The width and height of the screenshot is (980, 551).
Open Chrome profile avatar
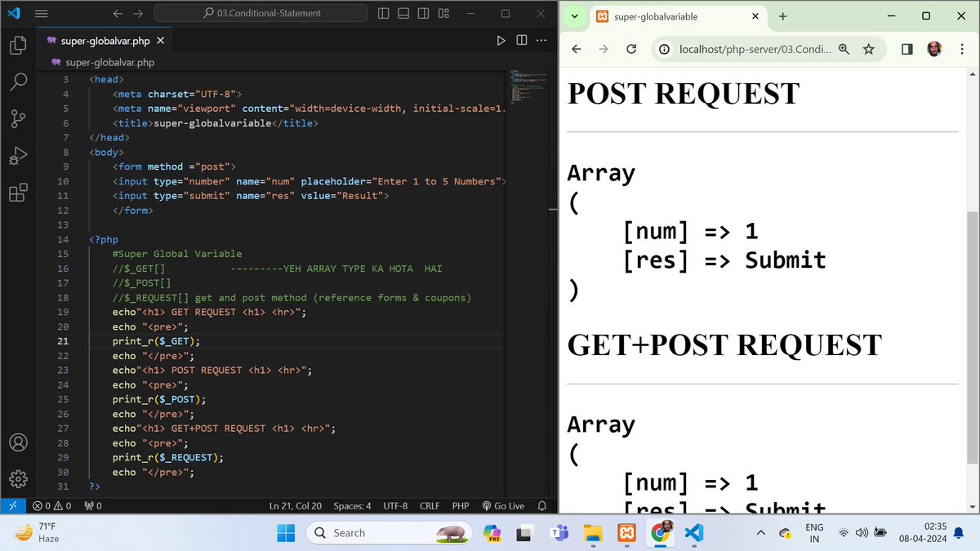(x=933, y=49)
